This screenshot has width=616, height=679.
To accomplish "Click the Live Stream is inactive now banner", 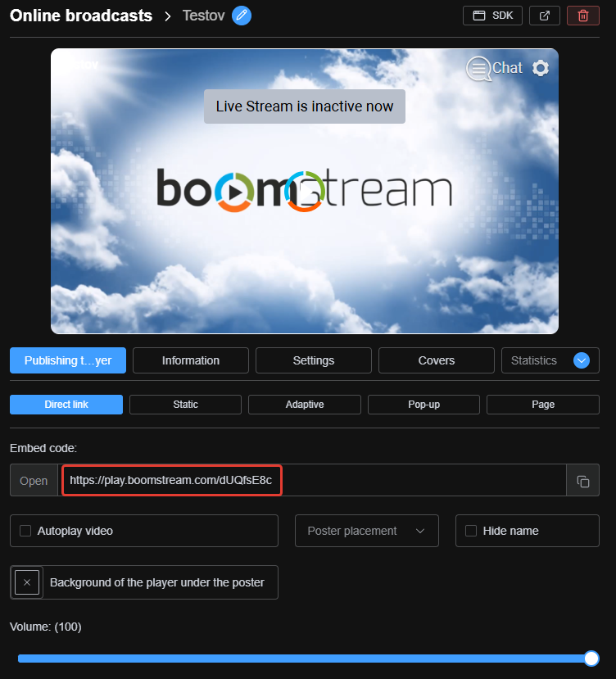I will point(305,106).
